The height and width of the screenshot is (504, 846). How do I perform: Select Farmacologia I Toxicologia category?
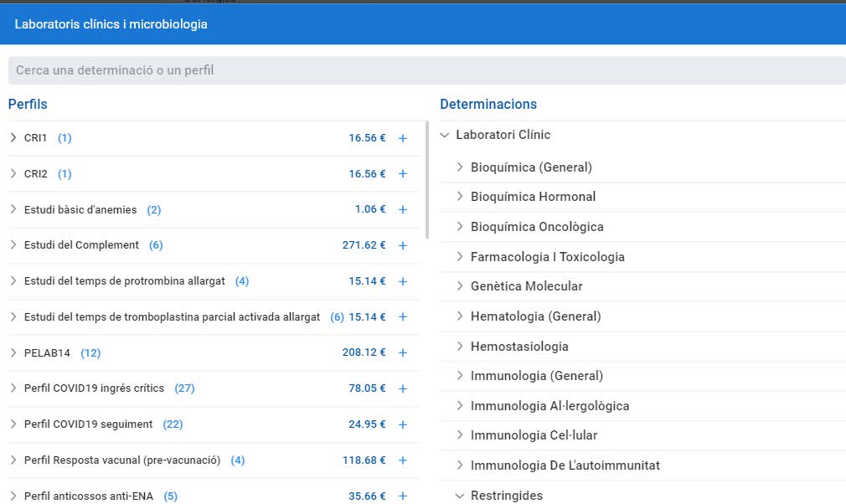[x=547, y=257]
